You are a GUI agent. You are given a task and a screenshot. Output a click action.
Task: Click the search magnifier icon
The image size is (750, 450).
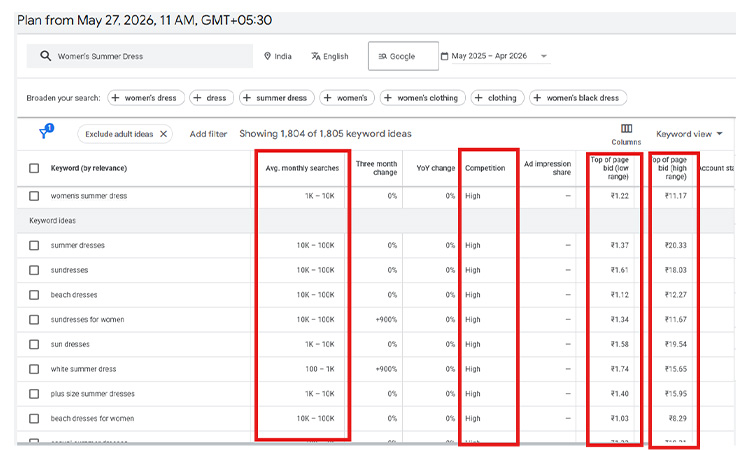tap(45, 56)
